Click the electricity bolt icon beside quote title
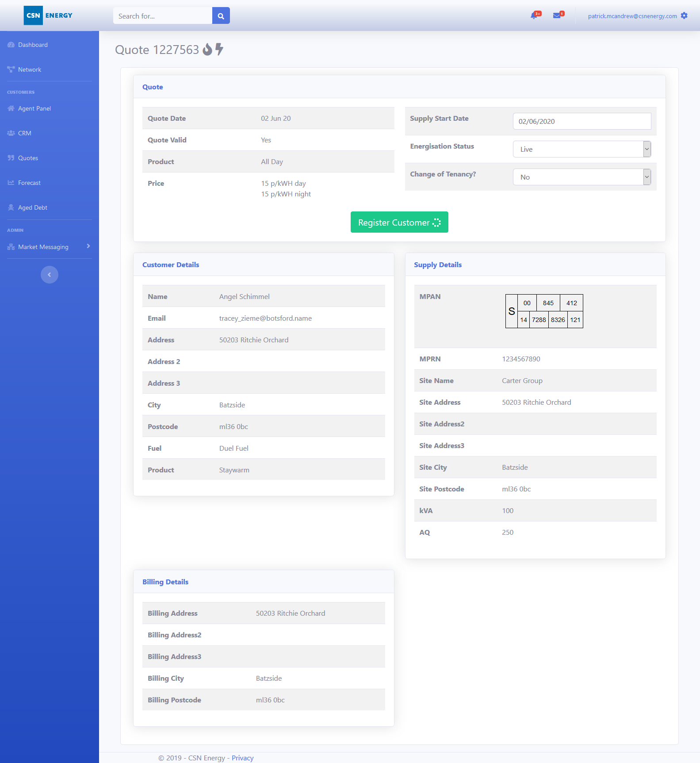Image resolution: width=700 pixels, height=763 pixels. point(219,50)
